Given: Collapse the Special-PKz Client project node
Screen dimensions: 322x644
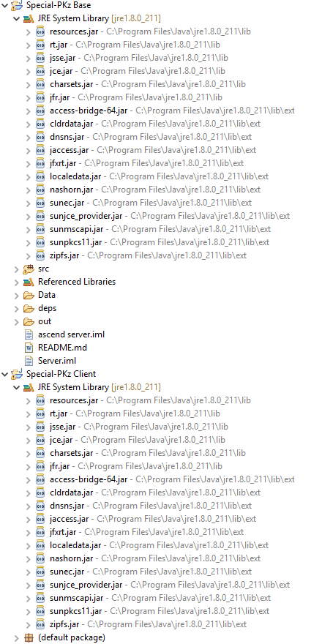Looking at the screenshot, I should [x=5, y=374].
